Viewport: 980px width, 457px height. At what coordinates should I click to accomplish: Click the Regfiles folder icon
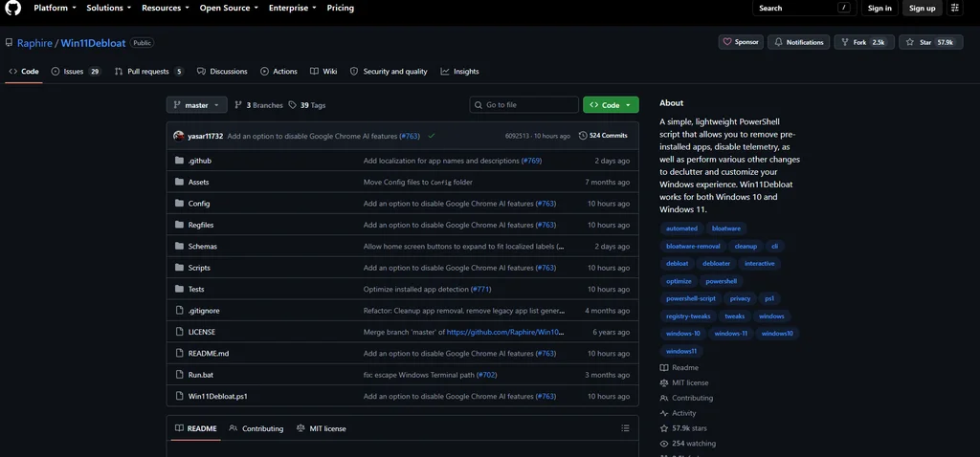(x=179, y=225)
